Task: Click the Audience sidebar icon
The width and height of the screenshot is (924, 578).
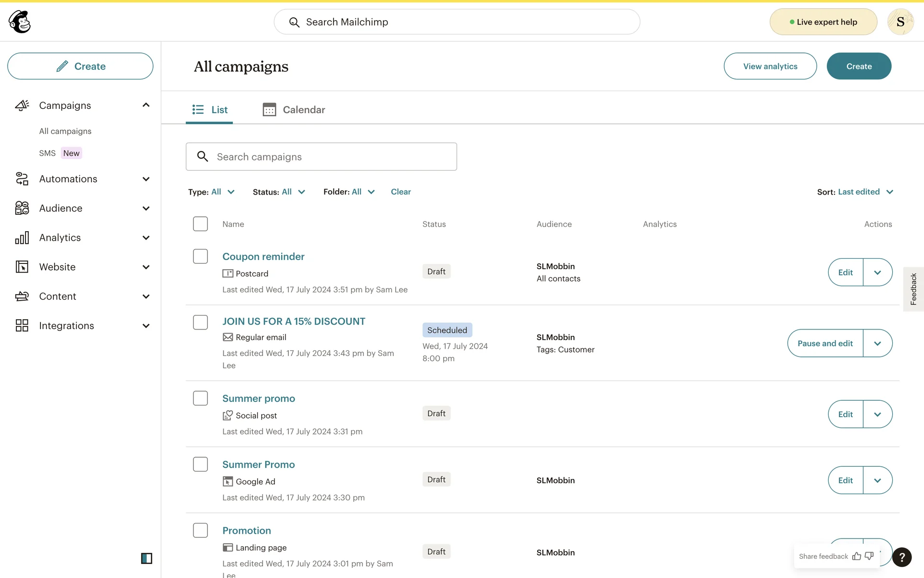Action: 22,208
